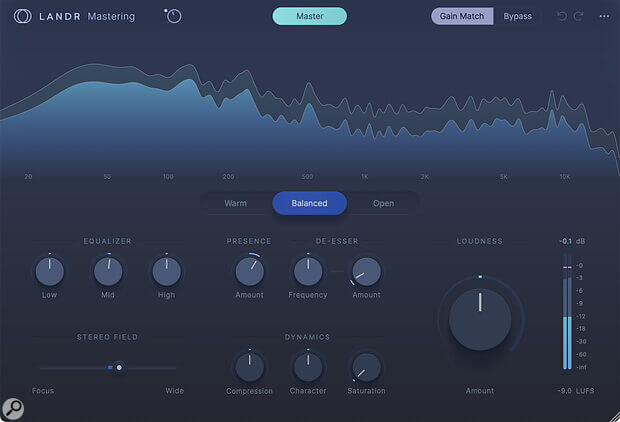Select the Open style

pyautogui.click(x=384, y=203)
